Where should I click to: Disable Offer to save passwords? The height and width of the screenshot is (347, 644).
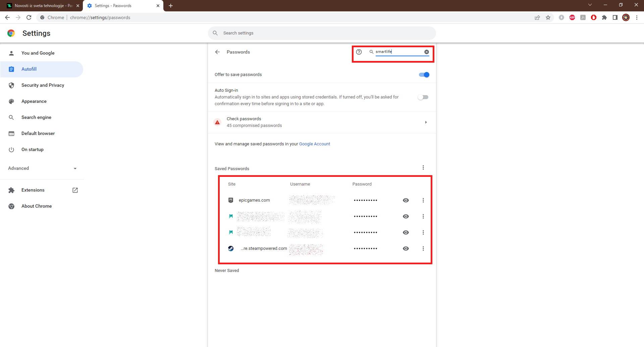click(x=424, y=74)
